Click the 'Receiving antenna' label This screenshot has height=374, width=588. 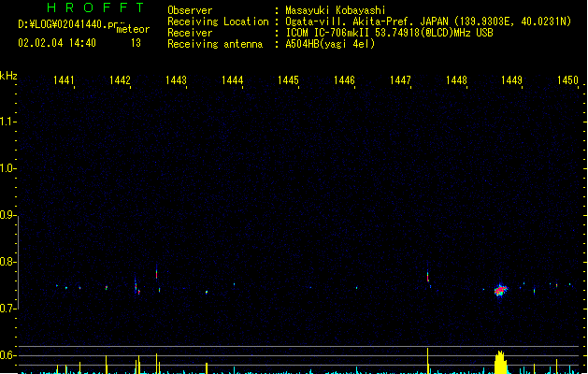(x=215, y=44)
